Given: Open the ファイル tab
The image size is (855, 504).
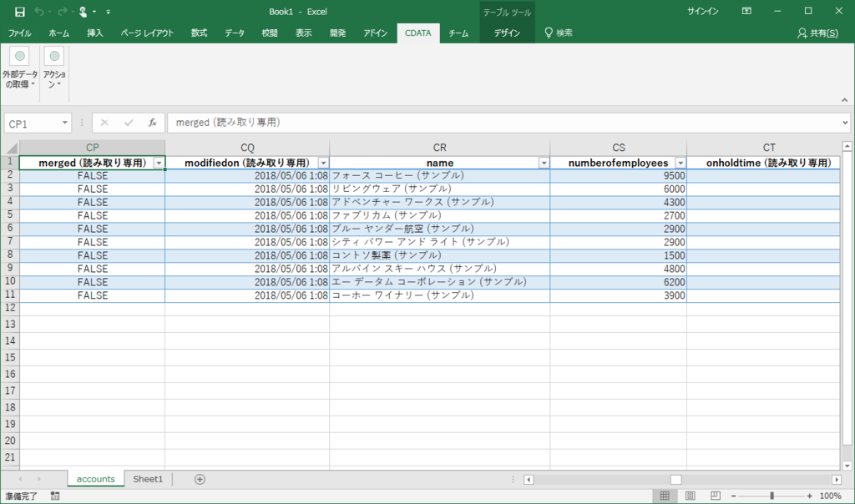Looking at the screenshot, I should (x=20, y=33).
